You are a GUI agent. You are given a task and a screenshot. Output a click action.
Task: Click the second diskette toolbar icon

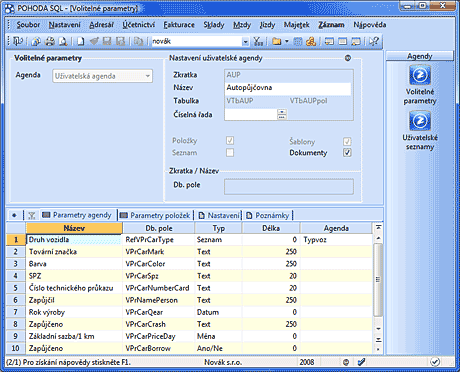click(x=120, y=41)
